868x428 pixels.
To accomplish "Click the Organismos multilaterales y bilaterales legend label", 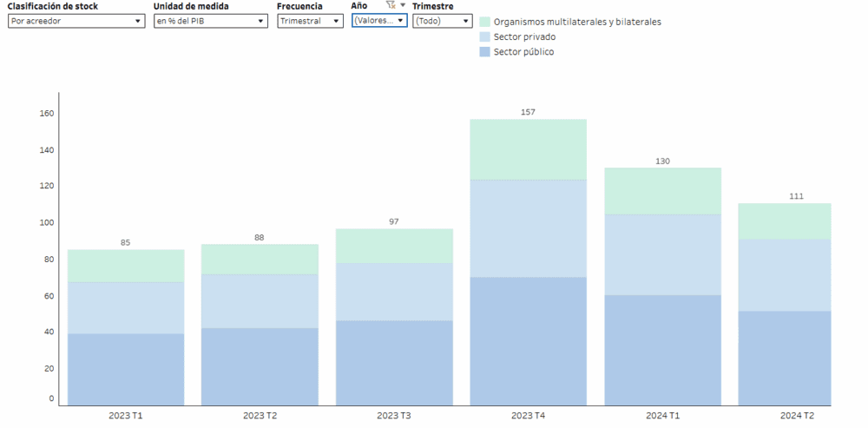I will pyautogui.click(x=577, y=22).
